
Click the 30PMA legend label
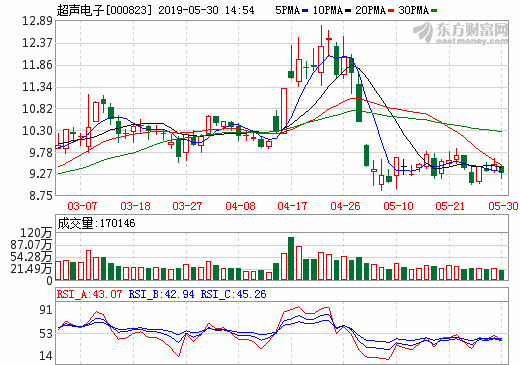click(x=414, y=11)
